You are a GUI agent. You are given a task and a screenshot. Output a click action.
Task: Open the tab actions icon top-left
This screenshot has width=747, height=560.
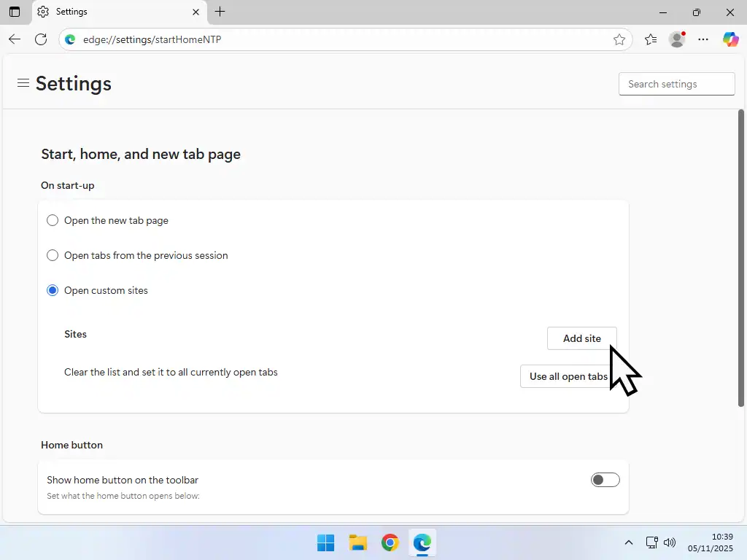14,12
